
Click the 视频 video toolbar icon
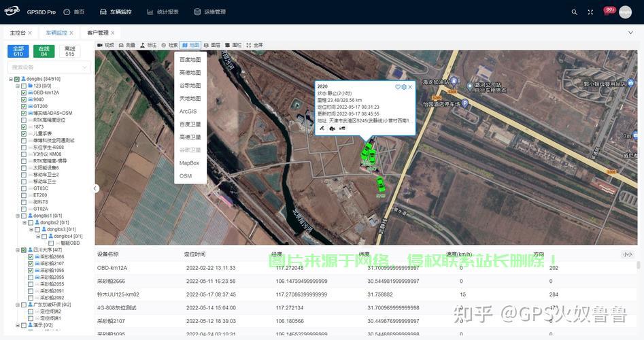(105, 45)
